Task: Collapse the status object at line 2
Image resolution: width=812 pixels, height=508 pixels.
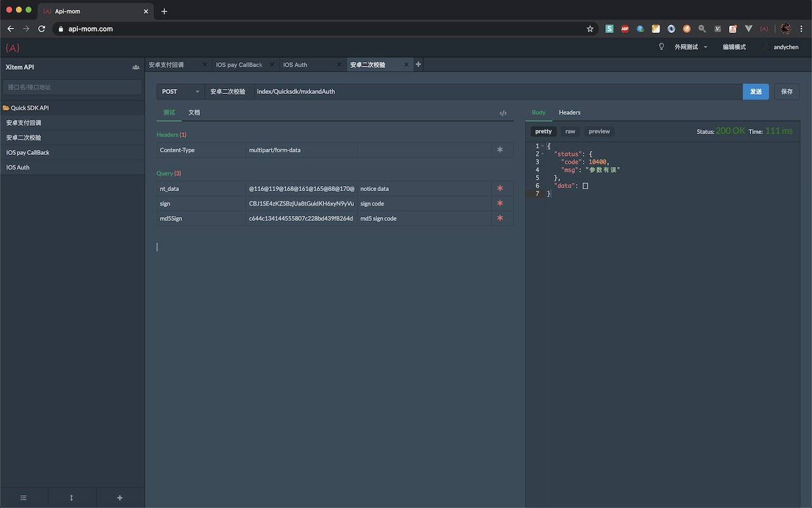Action: tap(542, 154)
